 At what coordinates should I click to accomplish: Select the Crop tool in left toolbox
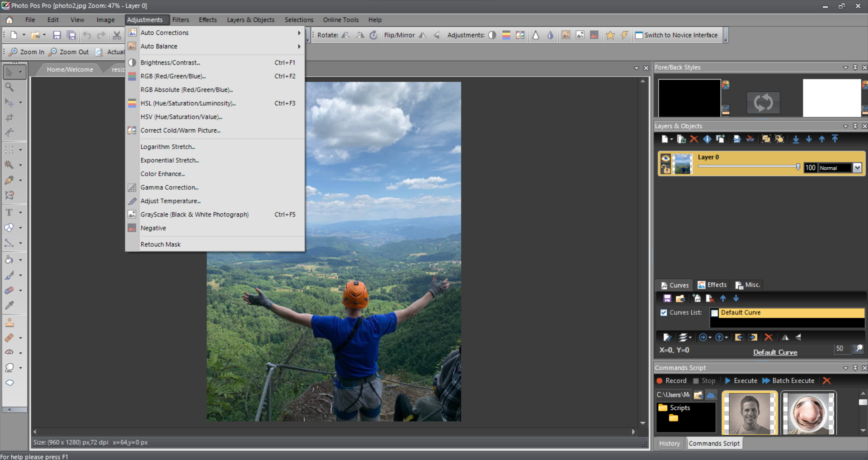tap(9, 118)
